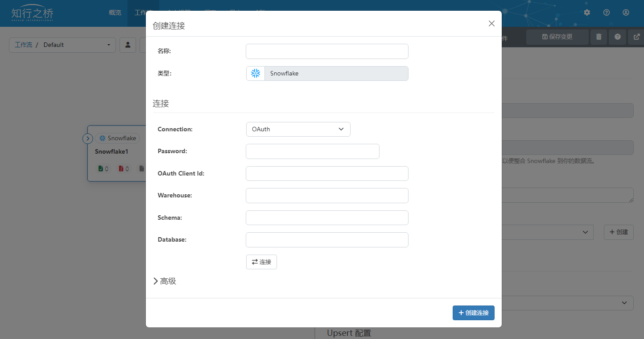Expand the 高级 section
Viewport: 644px width, 339px height.
(165, 281)
